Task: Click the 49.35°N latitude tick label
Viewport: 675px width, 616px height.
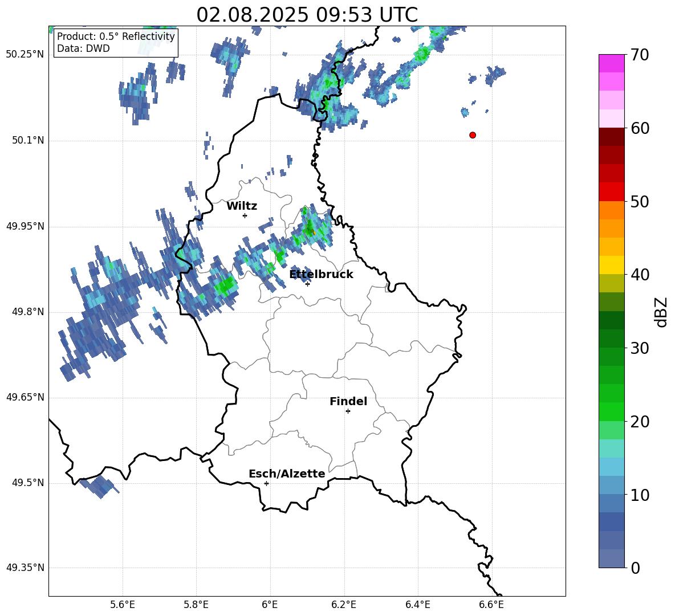Action: click(x=25, y=568)
